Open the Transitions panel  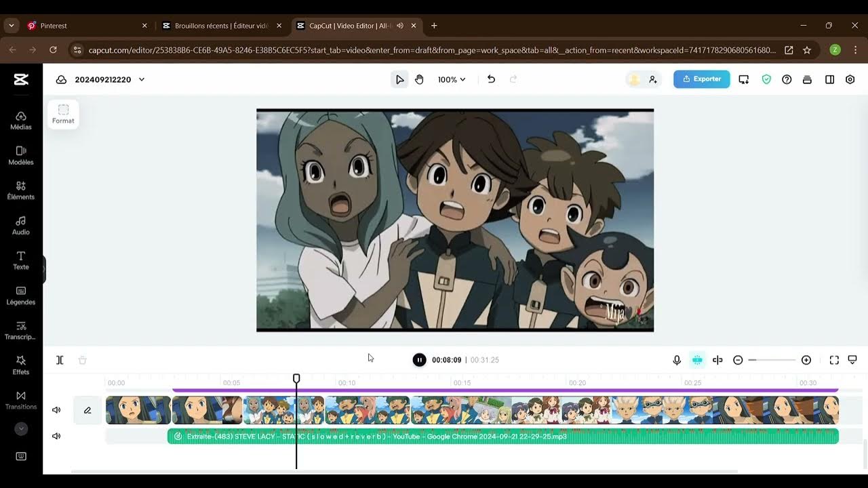click(21, 401)
